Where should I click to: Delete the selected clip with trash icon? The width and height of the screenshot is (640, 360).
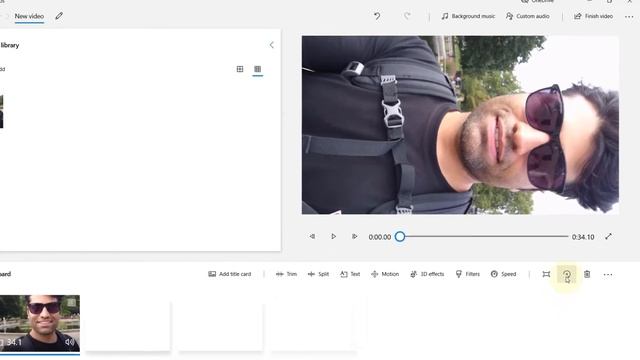point(587,274)
